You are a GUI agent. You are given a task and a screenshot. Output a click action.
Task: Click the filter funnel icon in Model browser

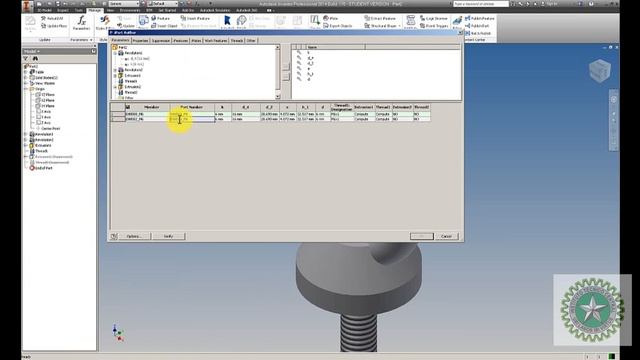click(26, 59)
